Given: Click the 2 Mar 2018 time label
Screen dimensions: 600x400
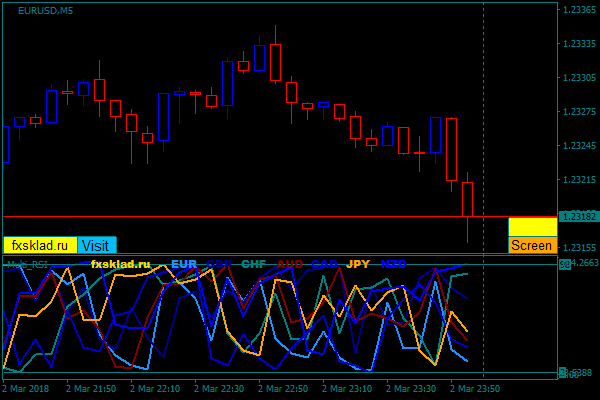Looking at the screenshot, I should 26,389.
